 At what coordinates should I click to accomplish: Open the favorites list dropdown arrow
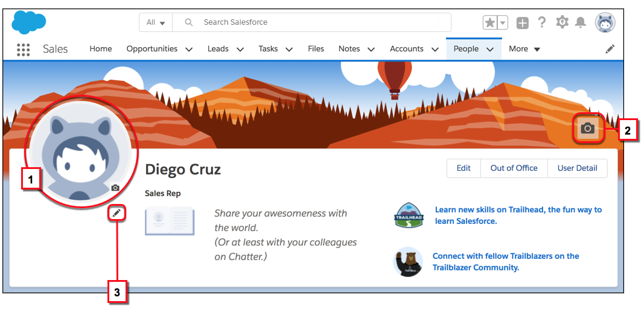coord(503,22)
